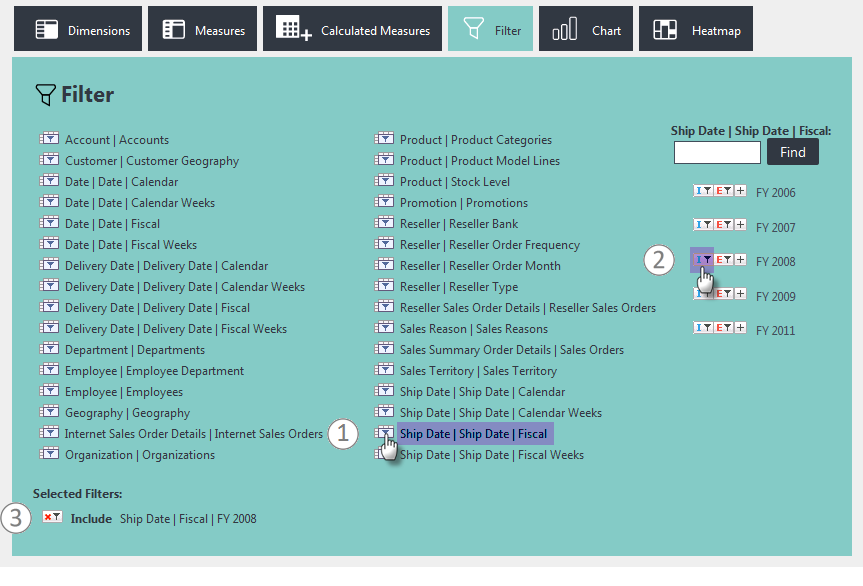
Task: Open Sales Summary Order Details | Sales Orders
Action: (512, 350)
